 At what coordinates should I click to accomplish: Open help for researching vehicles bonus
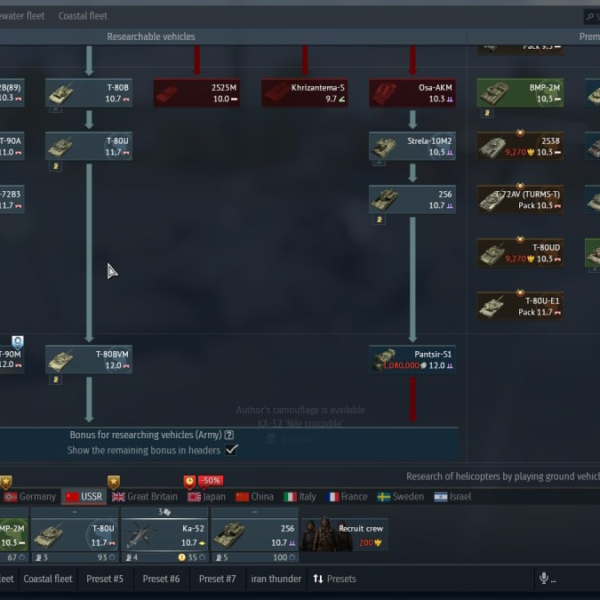(x=229, y=435)
